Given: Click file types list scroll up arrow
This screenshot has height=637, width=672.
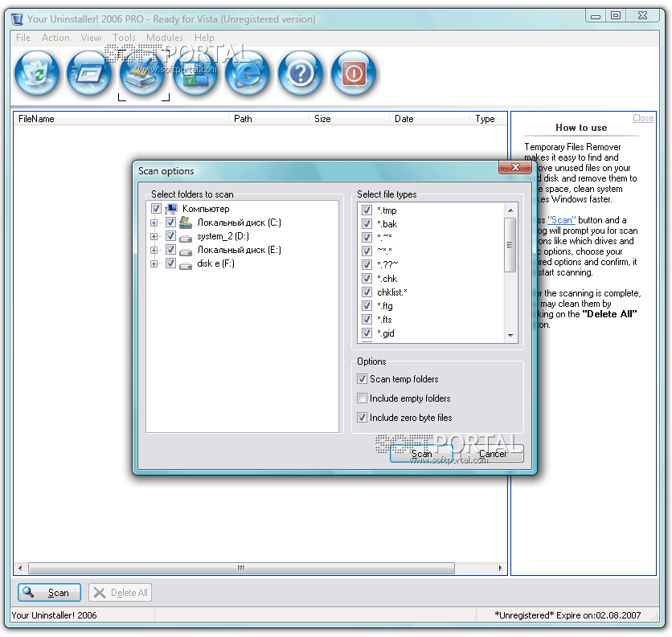Looking at the screenshot, I should click(x=510, y=210).
